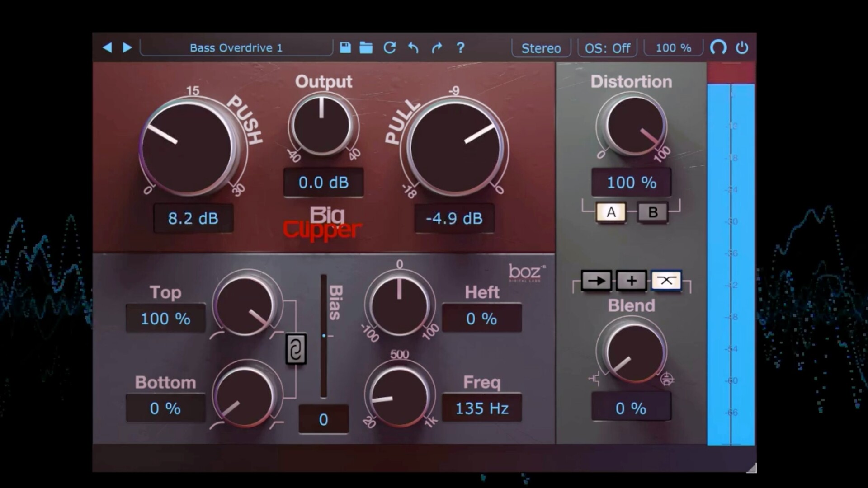The image size is (868, 488).
Task: Open help via question mark icon
Action: (460, 47)
